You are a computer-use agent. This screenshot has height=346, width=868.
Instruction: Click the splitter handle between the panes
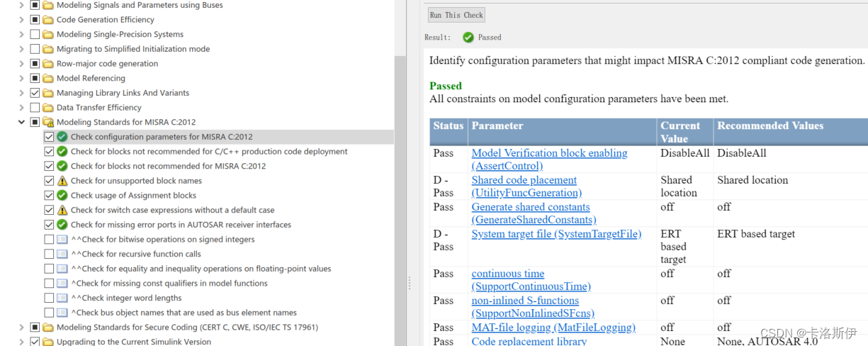pyautogui.click(x=409, y=283)
